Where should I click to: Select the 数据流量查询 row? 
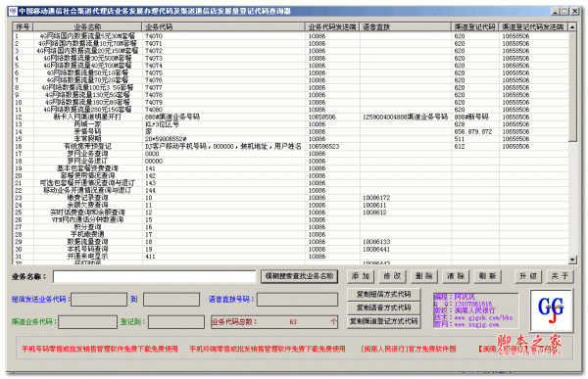(291, 242)
